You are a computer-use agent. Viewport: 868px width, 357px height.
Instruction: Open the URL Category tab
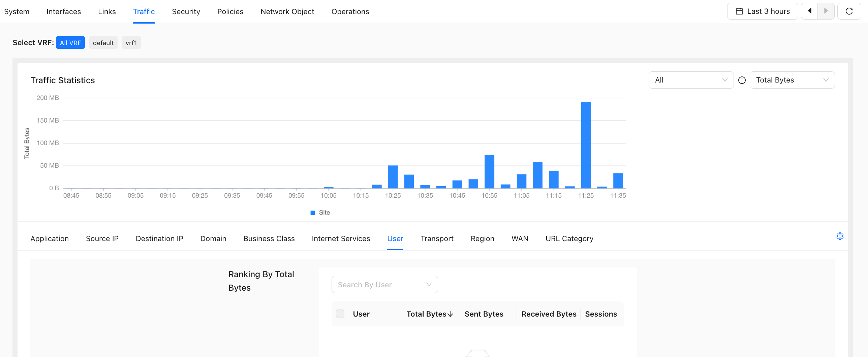[x=569, y=239]
